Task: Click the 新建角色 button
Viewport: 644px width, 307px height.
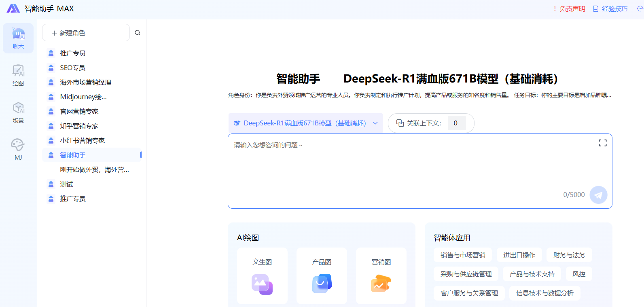Action: [86, 33]
